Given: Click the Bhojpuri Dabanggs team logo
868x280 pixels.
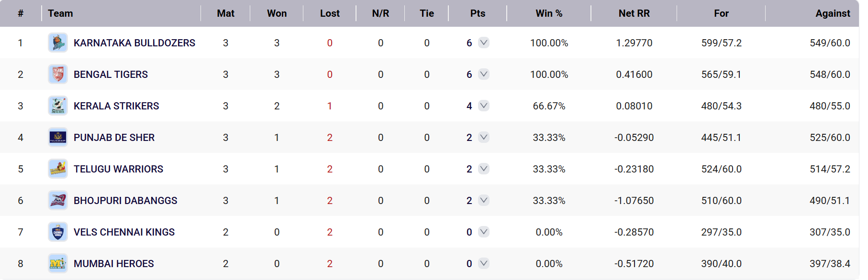Looking at the screenshot, I should tap(58, 201).
